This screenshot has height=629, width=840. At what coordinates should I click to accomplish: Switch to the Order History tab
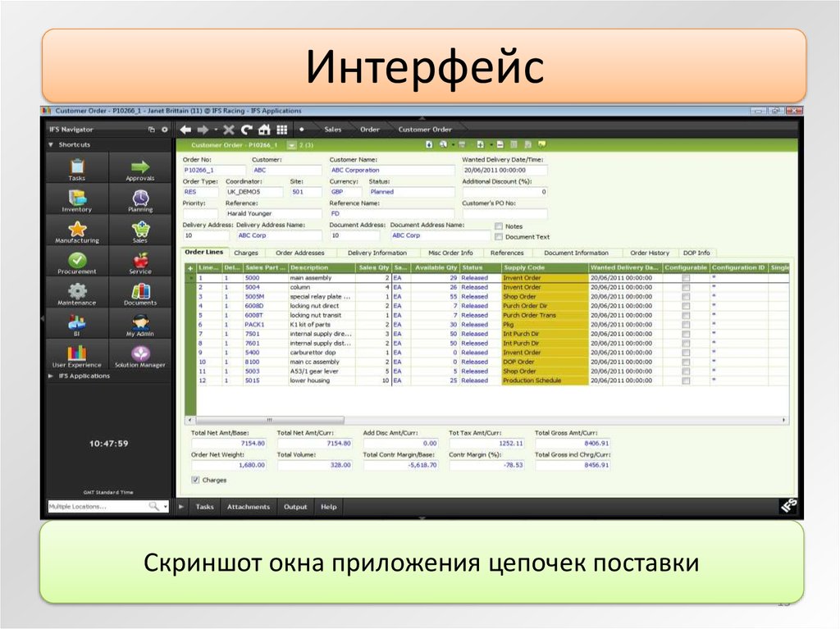(650, 253)
